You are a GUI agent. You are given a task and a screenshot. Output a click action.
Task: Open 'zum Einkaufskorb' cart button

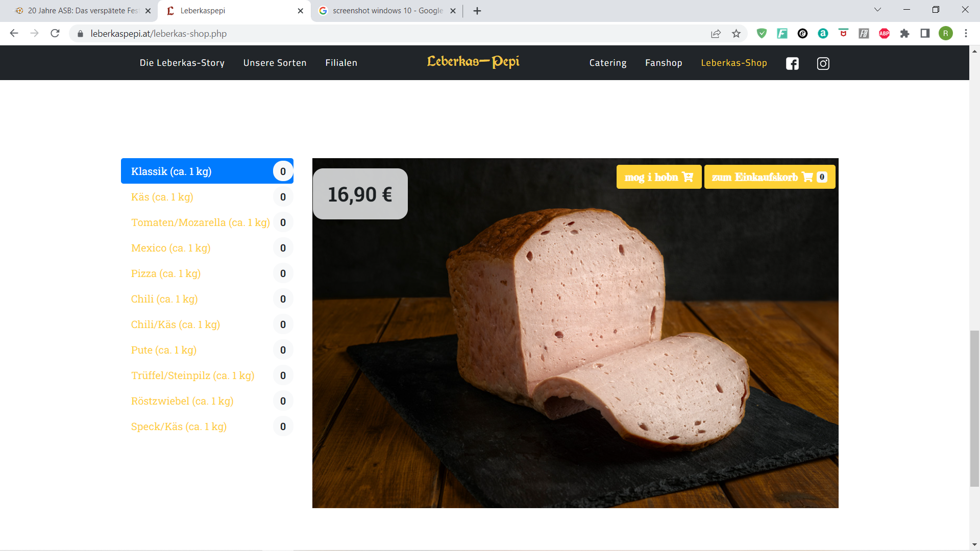(x=770, y=177)
